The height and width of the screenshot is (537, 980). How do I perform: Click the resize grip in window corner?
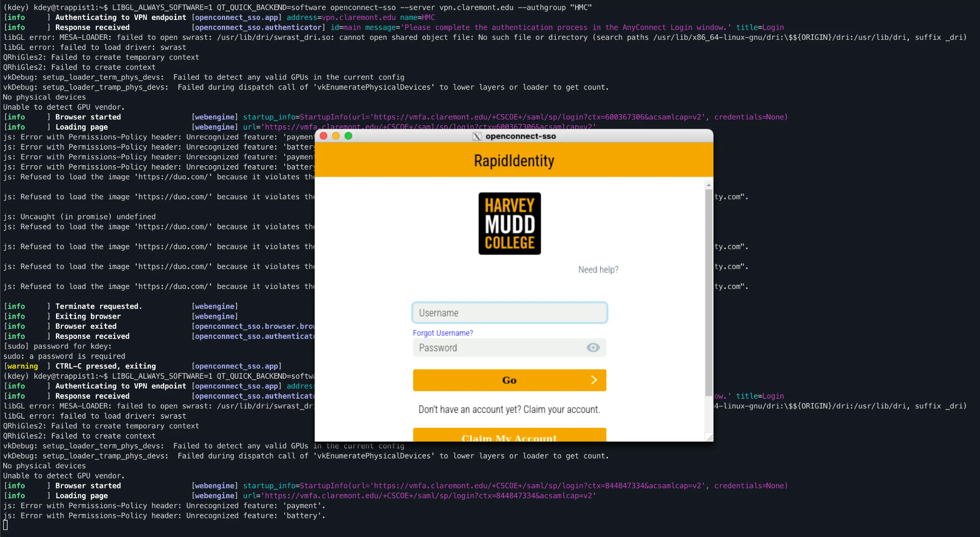pyautogui.click(x=709, y=437)
